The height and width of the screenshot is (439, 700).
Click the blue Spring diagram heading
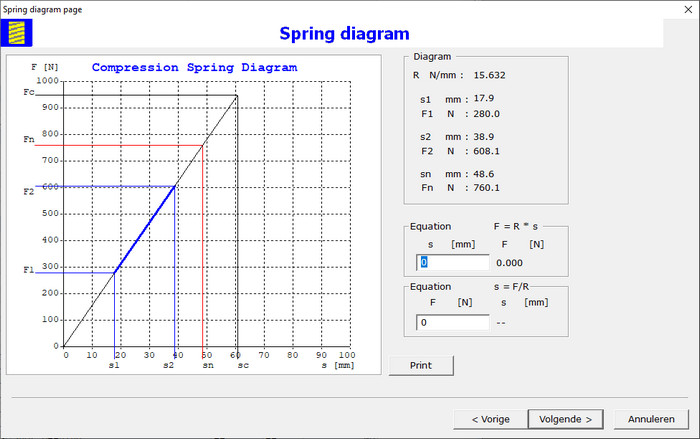pos(343,34)
